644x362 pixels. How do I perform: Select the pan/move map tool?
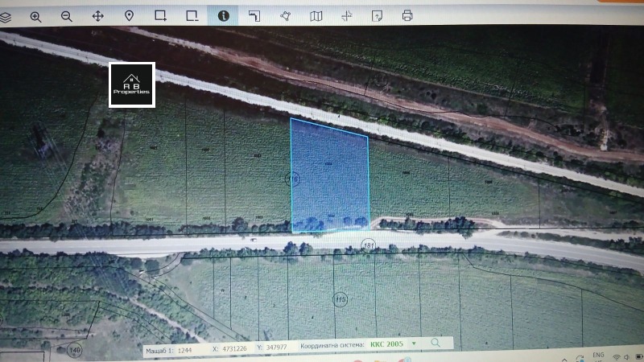click(x=97, y=16)
